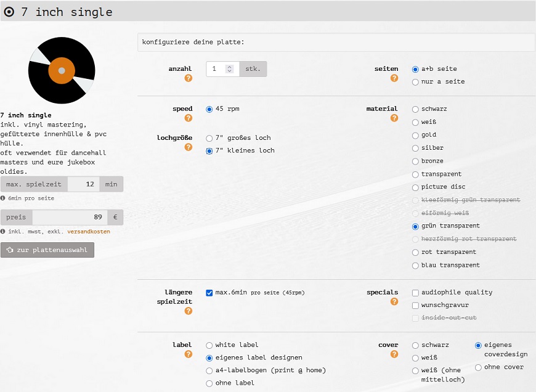Image resolution: width=536 pixels, height=392 pixels.
Task: Click the zur plattenauswahl button
Action: point(47,250)
